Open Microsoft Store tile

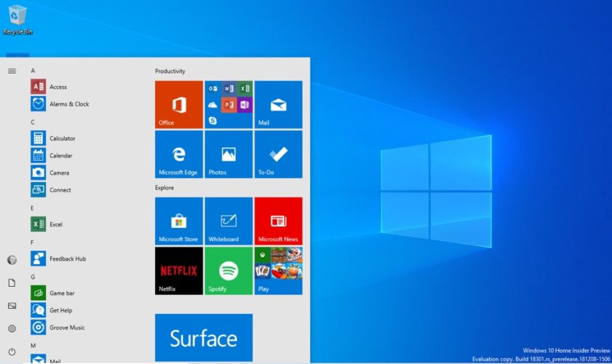(178, 221)
